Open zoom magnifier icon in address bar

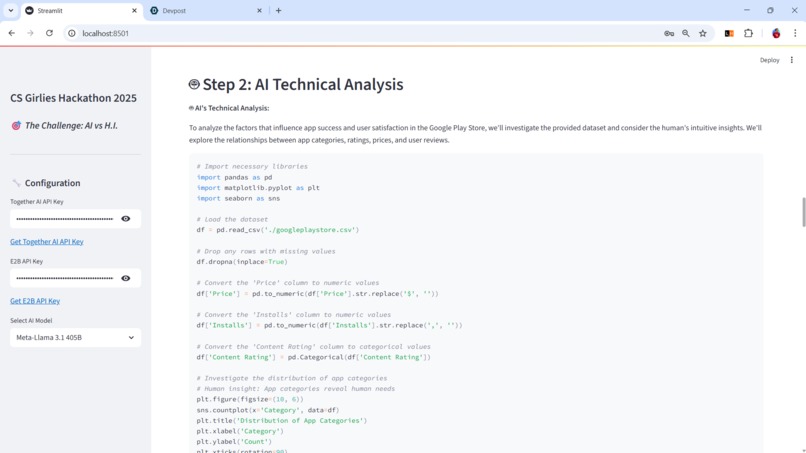[x=686, y=33]
